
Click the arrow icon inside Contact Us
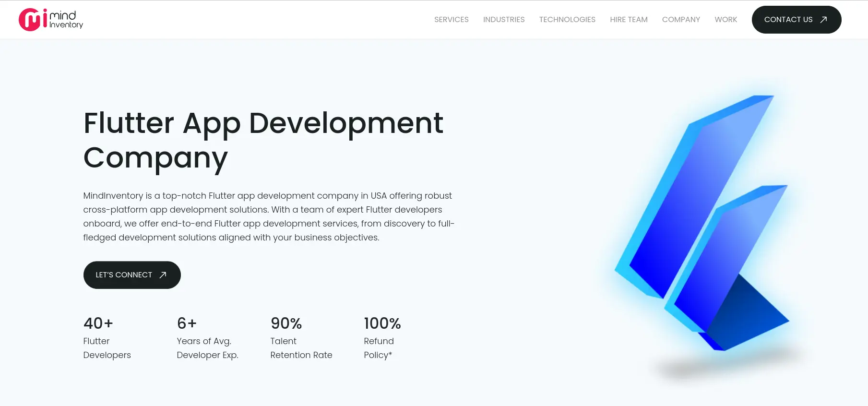click(x=823, y=20)
